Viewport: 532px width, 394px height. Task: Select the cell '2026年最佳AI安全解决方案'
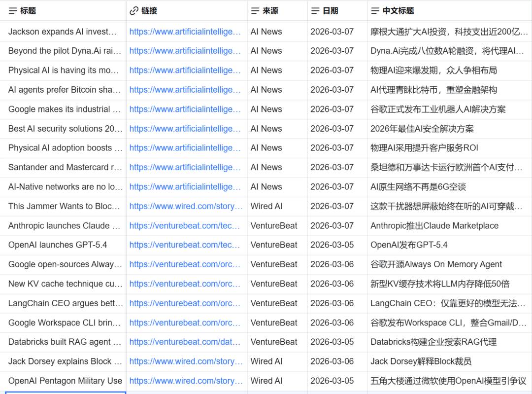click(450, 129)
